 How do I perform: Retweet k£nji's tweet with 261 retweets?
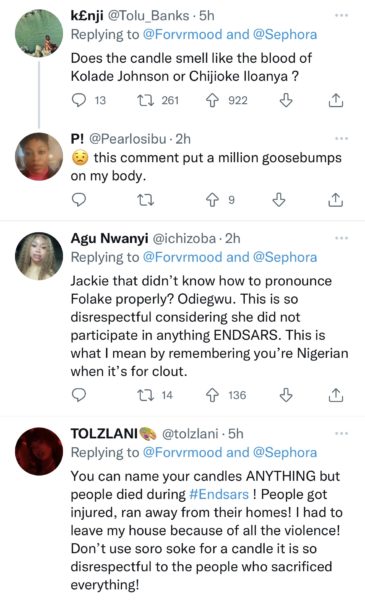point(145,100)
